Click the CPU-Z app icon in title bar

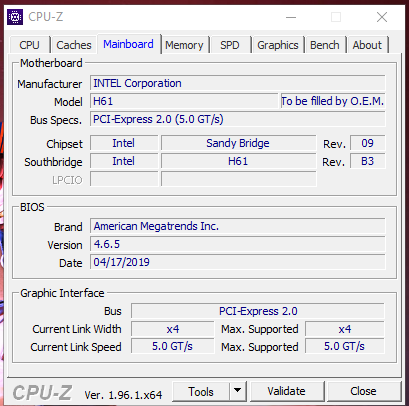click(x=15, y=17)
